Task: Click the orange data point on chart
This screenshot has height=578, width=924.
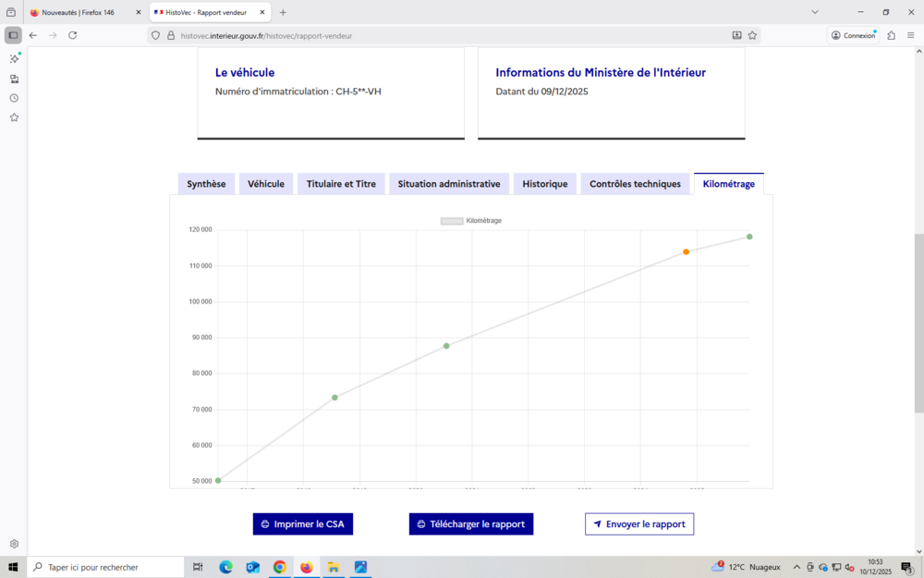Action: (686, 252)
